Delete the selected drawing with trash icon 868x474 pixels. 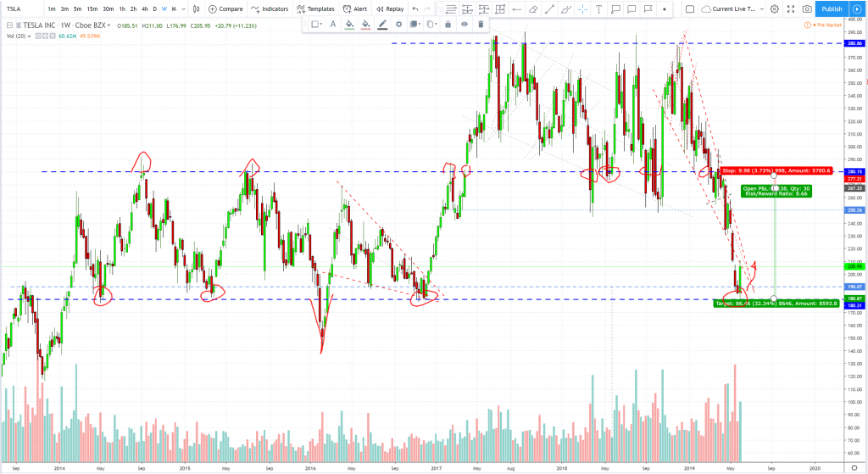pyautogui.click(x=481, y=24)
